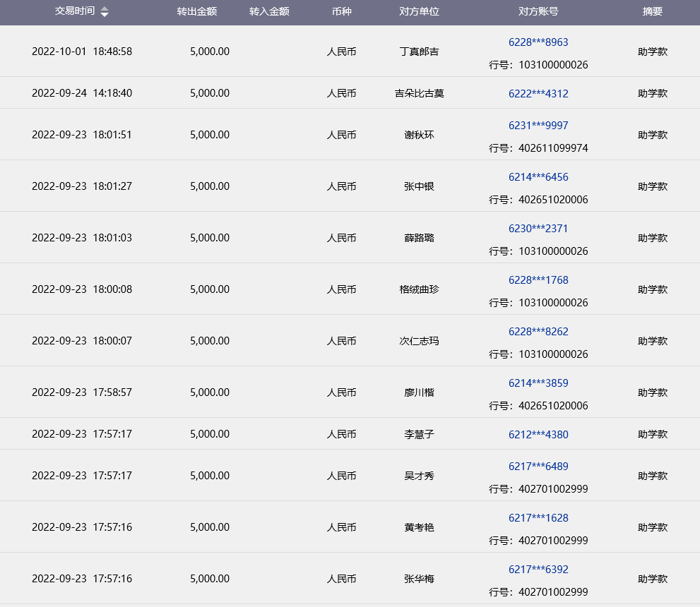Click the sort arrows beside 交易时间
Viewport: 700px width, 607px height.
(x=105, y=12)
